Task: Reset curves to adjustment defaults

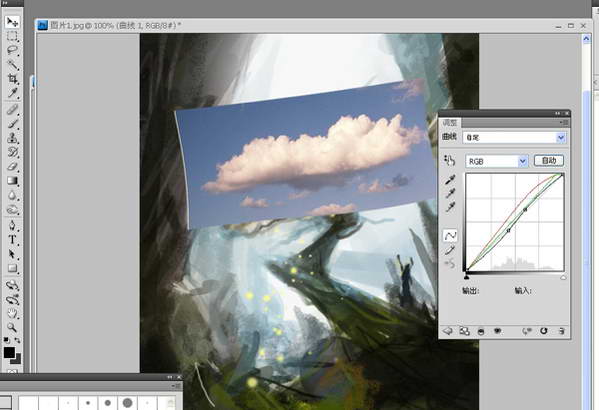Action: [x=543, y=331]
